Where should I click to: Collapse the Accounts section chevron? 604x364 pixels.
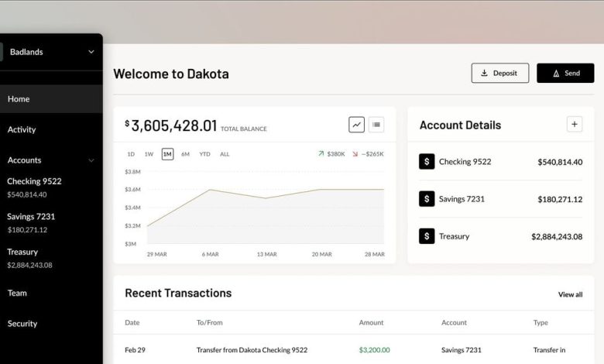(91, 160)
